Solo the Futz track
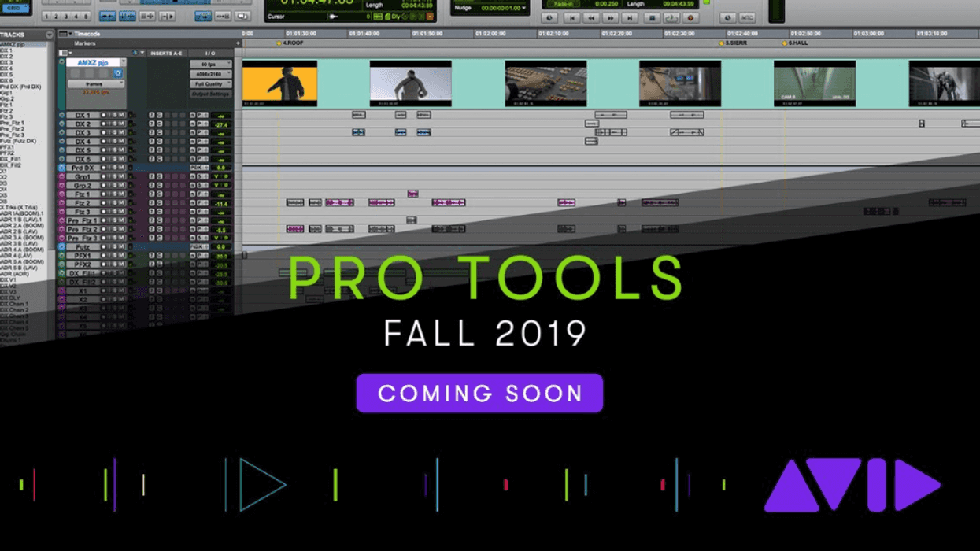Viewport: 980px width, 551px height. pyautogui.click(x=116, y=247)
